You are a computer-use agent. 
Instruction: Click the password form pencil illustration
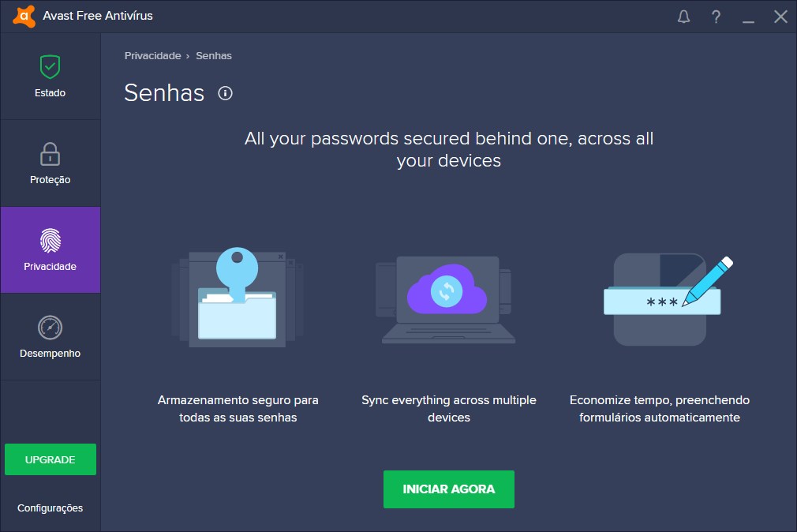point(668,300)
